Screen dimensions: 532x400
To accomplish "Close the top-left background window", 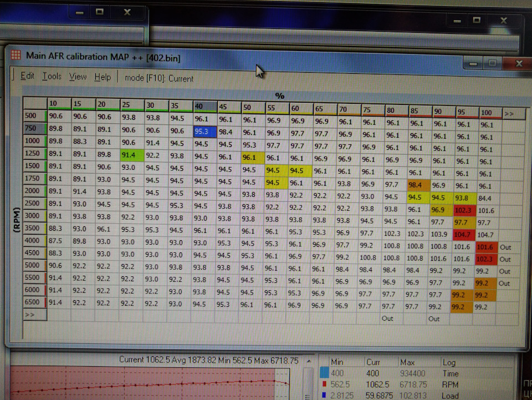I will 127,12.
